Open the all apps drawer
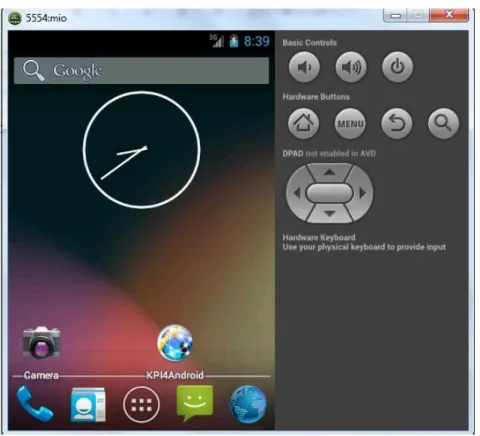Viewport: 480px width, 436px height. [141, 404]
